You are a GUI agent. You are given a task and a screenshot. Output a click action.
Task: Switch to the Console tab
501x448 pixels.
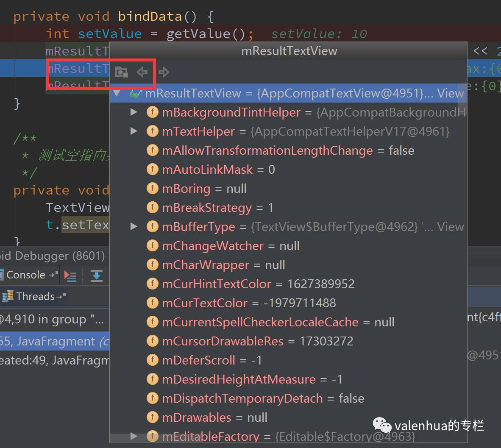tap(25, 275)
